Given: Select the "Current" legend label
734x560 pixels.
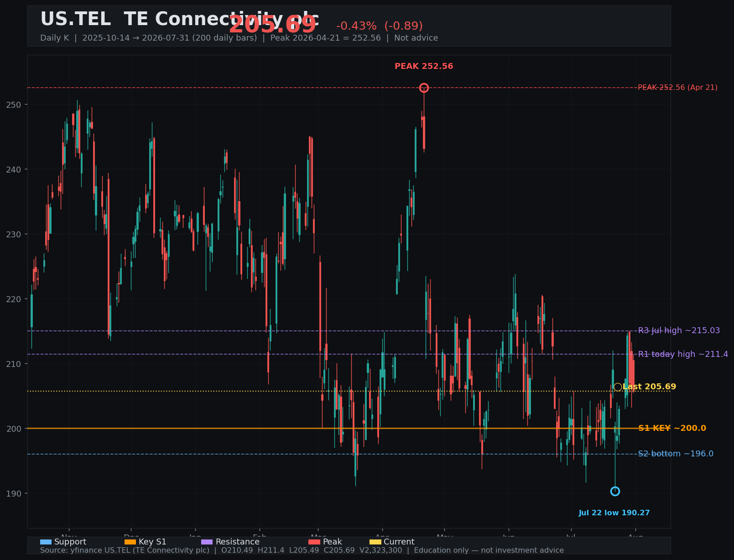Looking at the screenshot, I should [399, 542].
